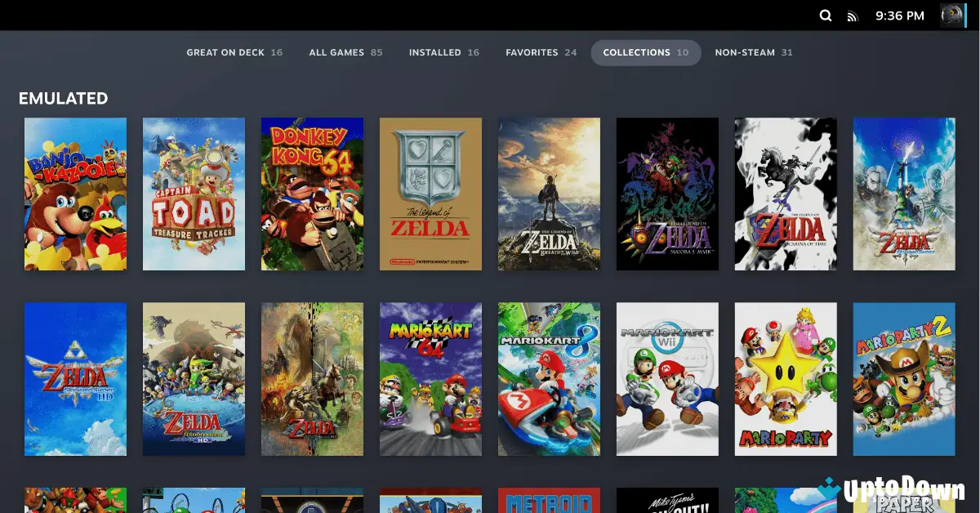
Task: Open Mario Kart 8
Action: point(549,378)
